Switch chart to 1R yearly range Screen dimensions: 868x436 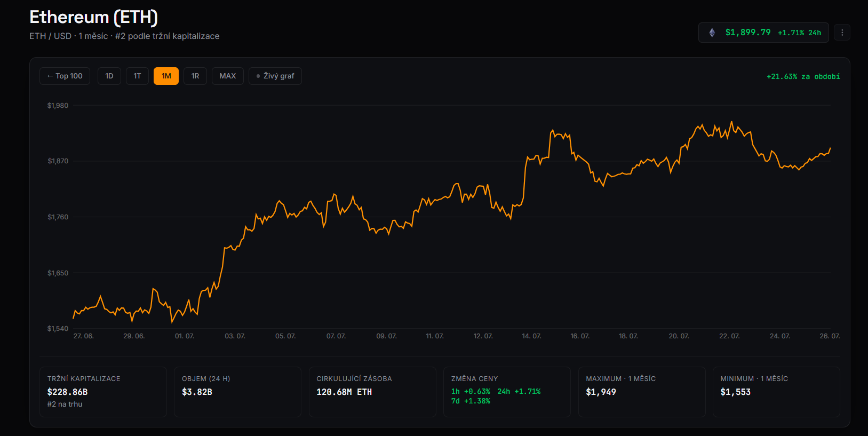pos(195,76)
